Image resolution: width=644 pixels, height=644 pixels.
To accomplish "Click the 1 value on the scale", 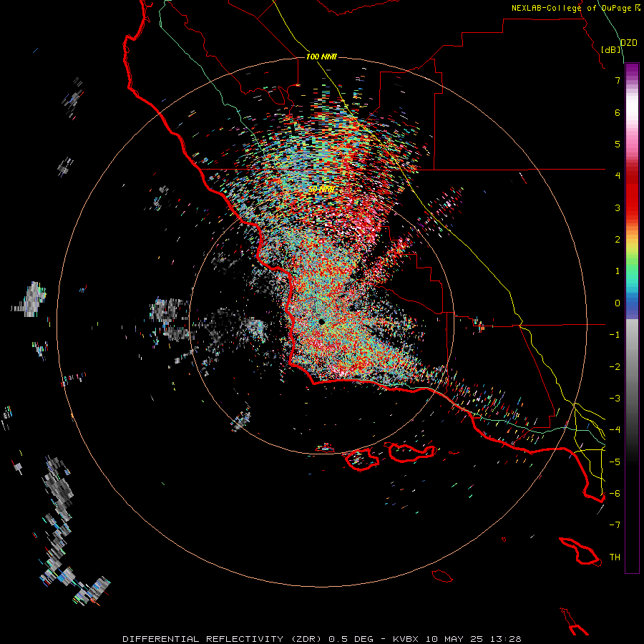I will [x=618, y=271].
